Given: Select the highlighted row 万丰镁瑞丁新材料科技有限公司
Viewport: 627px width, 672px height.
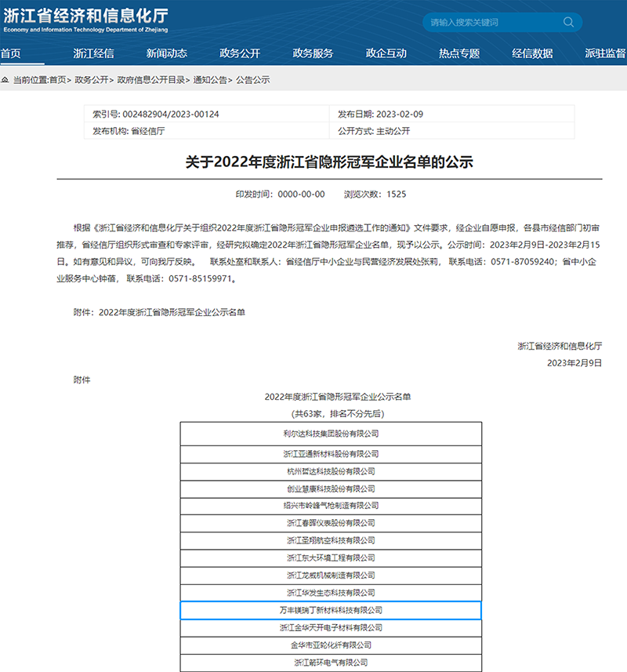Looking at the screenshot, I should [x=331, y=610].
